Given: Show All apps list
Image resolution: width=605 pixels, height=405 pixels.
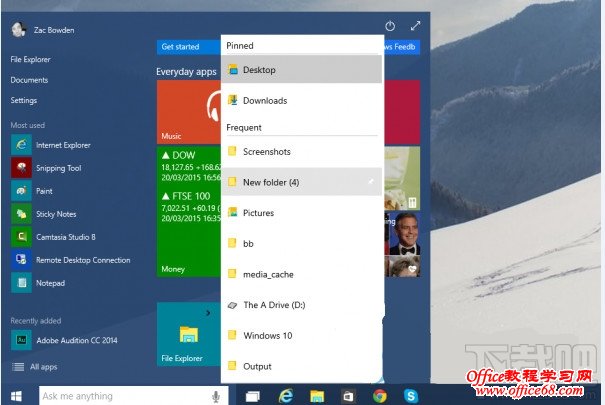Looking at the screenshot, I should tap(34, 367).
